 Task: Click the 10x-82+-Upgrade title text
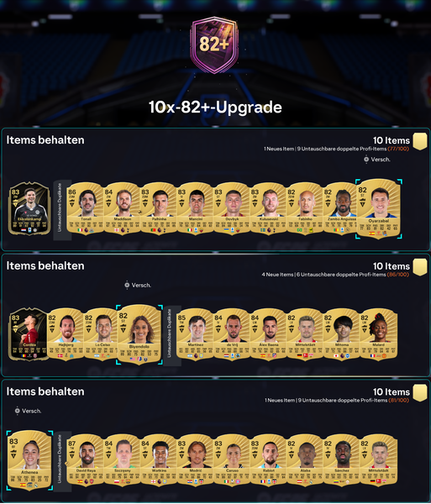[215, 107]
